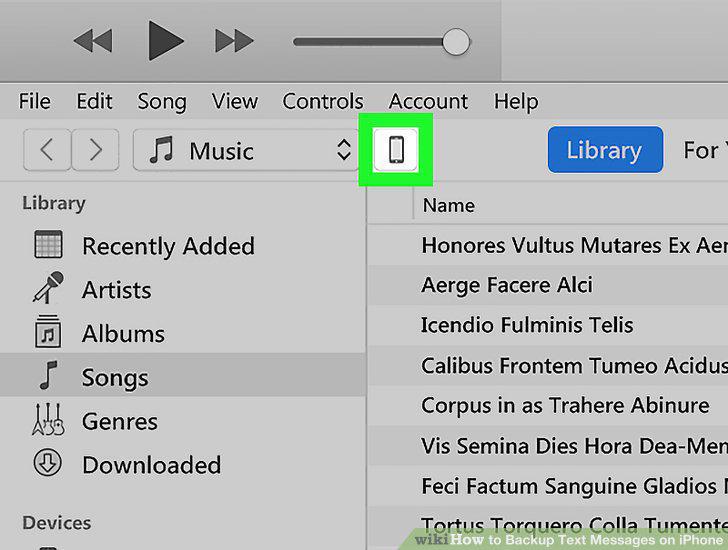
Task: Switch to the Library tab
Action: [605, 149]
